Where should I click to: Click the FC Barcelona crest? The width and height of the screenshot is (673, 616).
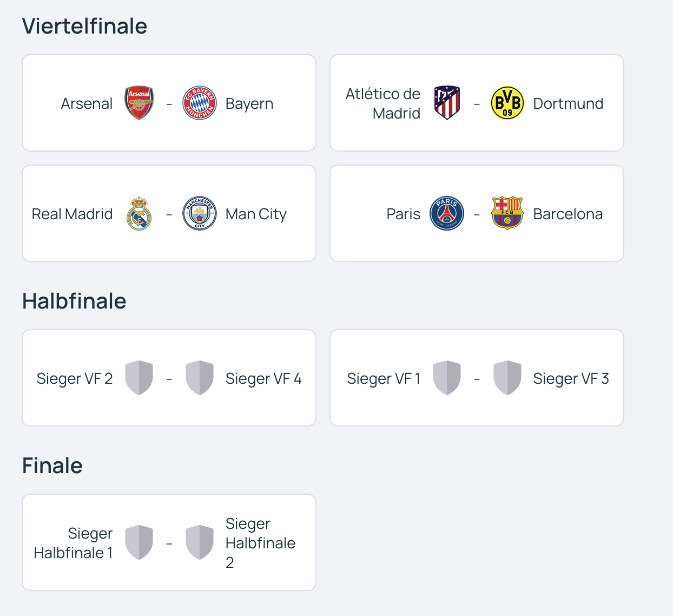coord(507,213)
